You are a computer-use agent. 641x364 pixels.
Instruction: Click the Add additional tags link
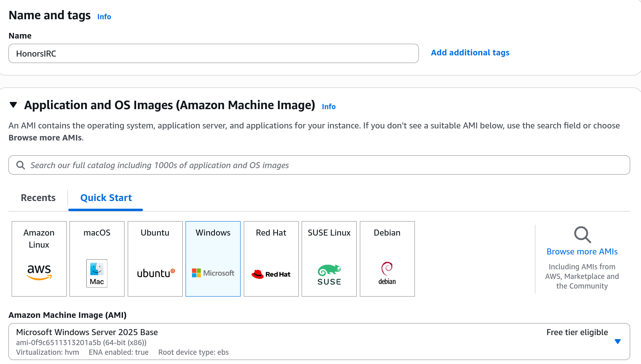[x=470, y=53]
